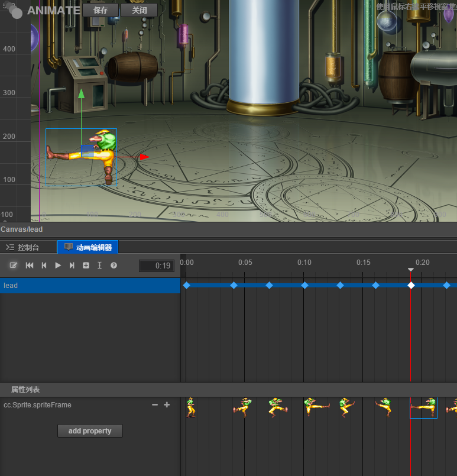Click the I-beam icon in the toolbar
Viewport: 457px width, 476px height.
tap(99, 265)
